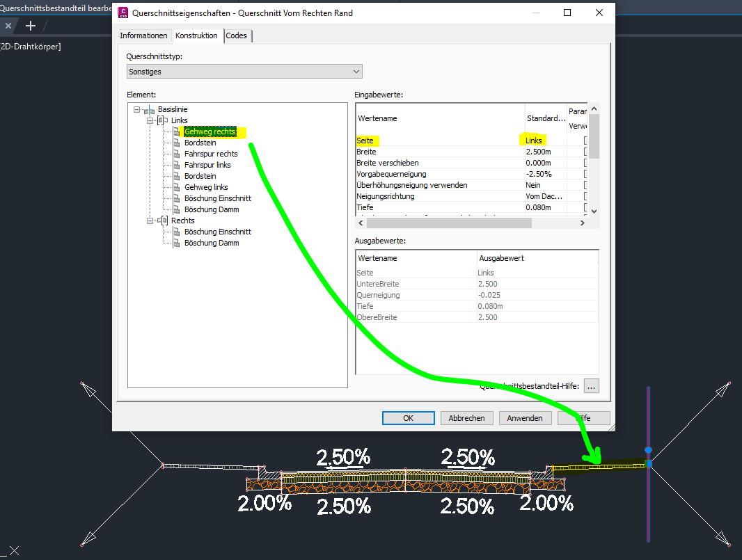Click the icon beside Gehweg links
The height and width of the screenshot is (560, 742).
(x=177, y=187)
